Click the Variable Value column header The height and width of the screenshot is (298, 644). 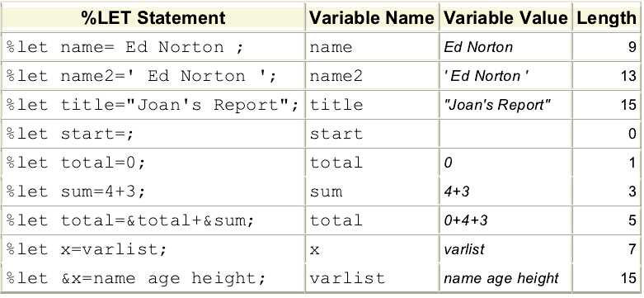pos(505,17)
